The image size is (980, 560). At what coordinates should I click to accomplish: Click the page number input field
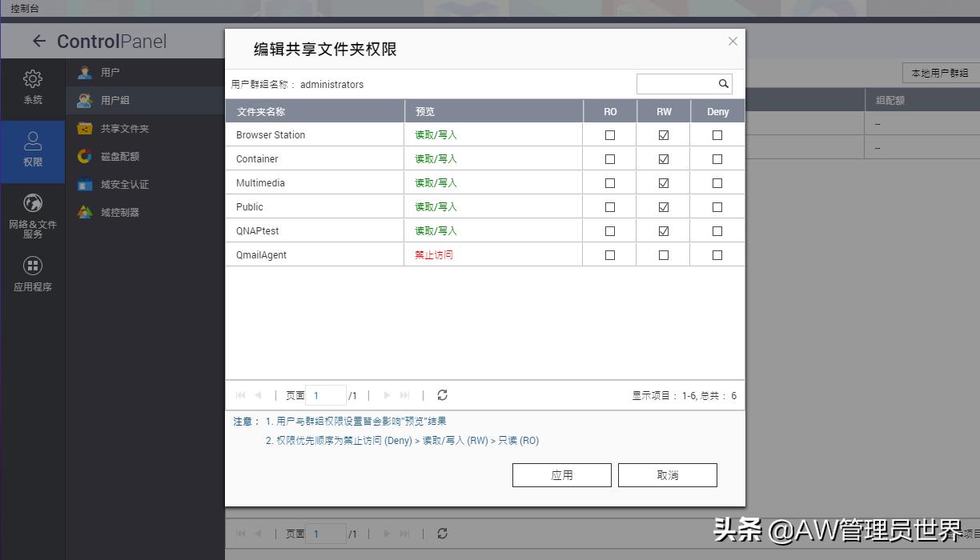(325, 395)
